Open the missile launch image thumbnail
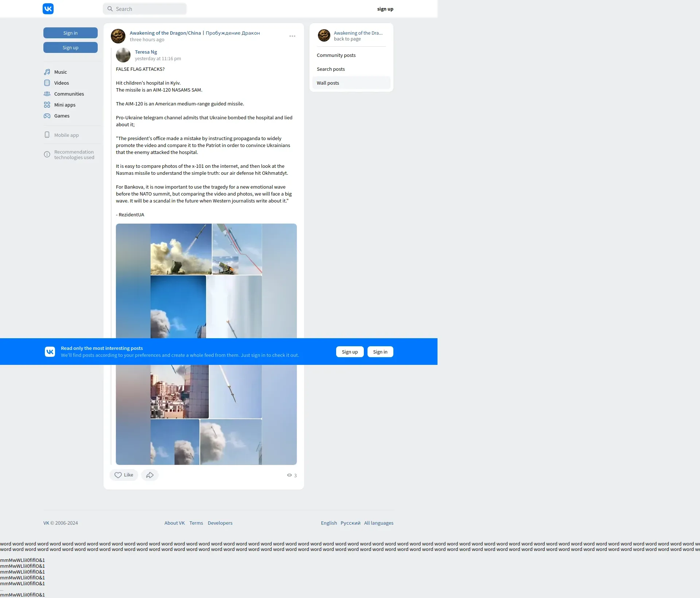Screen dimensions: 700x598 coord(181,249)
